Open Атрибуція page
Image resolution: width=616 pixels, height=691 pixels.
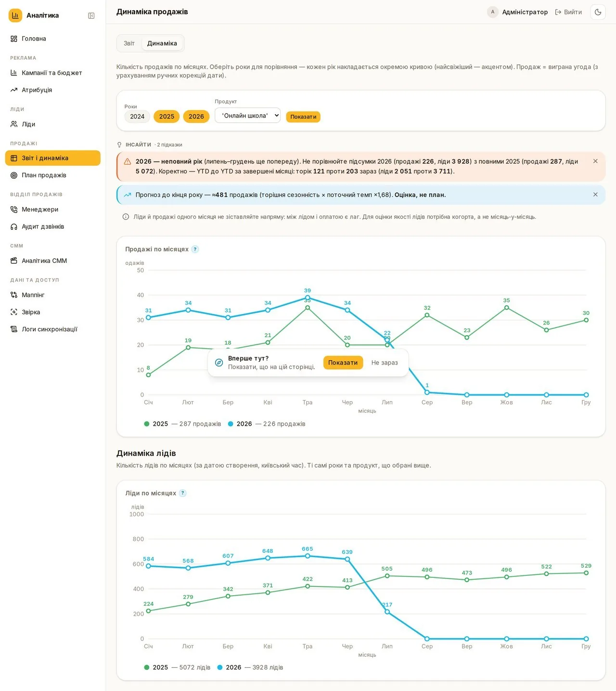pyautogui.click(x=53, y=90)
